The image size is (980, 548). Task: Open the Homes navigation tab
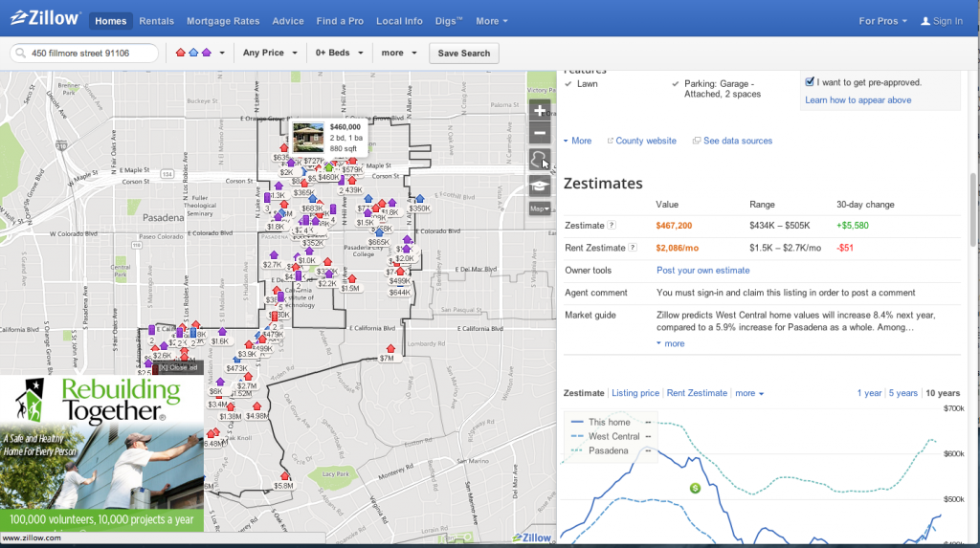coord(111,21)
